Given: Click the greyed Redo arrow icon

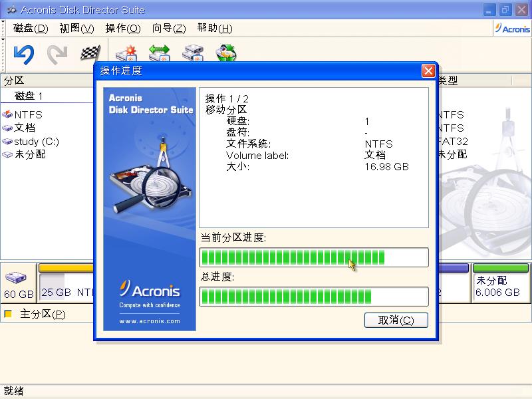Looking at the screenshot, I should [x=57, y=55].
